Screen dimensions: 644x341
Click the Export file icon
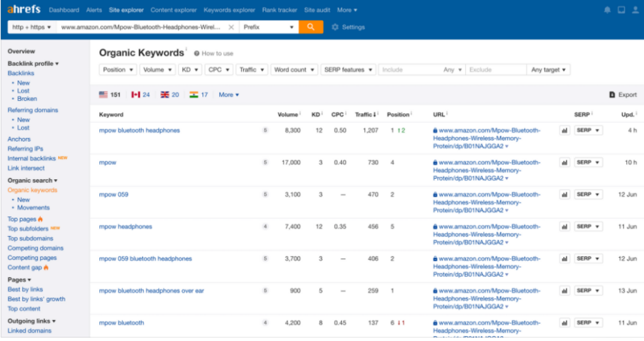pos(612,95)
